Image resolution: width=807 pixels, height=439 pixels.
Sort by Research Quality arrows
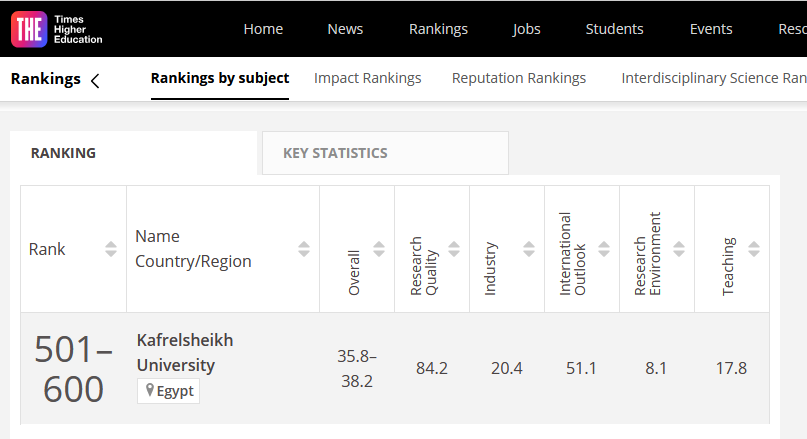coord(454,249)
